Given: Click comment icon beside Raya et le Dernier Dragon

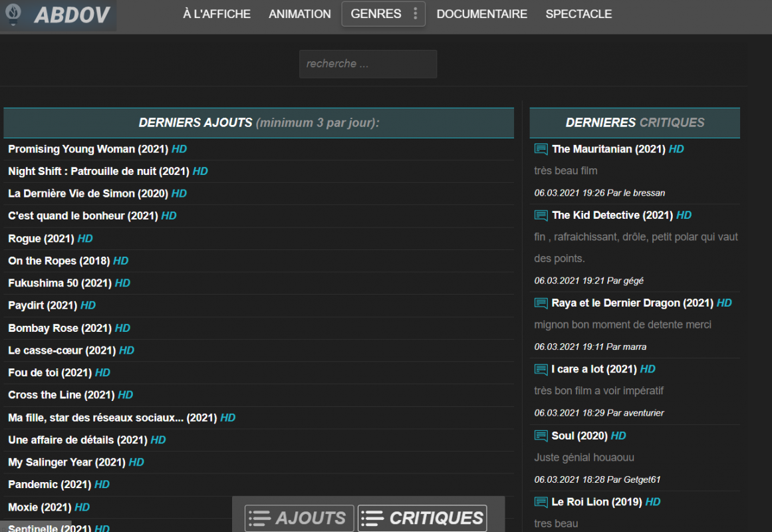Looking at the screenshot, I should coord(541,303).
